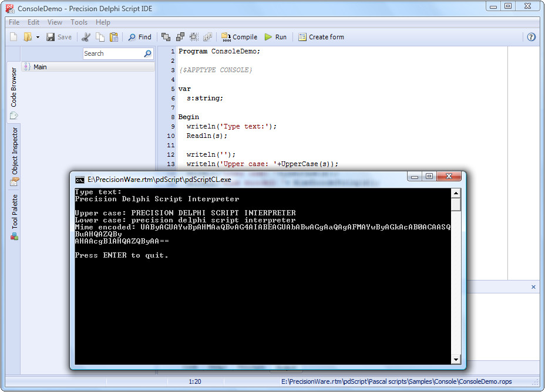Maximize the console window
This screenshot has width=545, height=392.
429,176
